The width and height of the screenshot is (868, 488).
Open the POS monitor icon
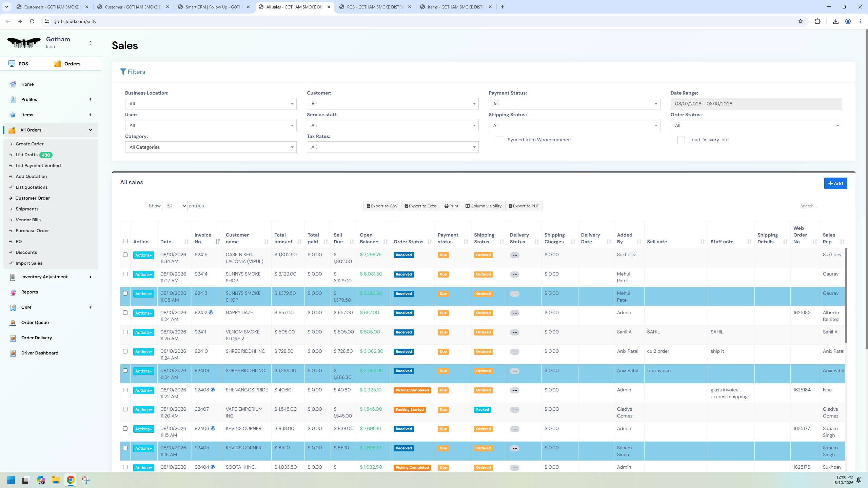tap(12, 64)
